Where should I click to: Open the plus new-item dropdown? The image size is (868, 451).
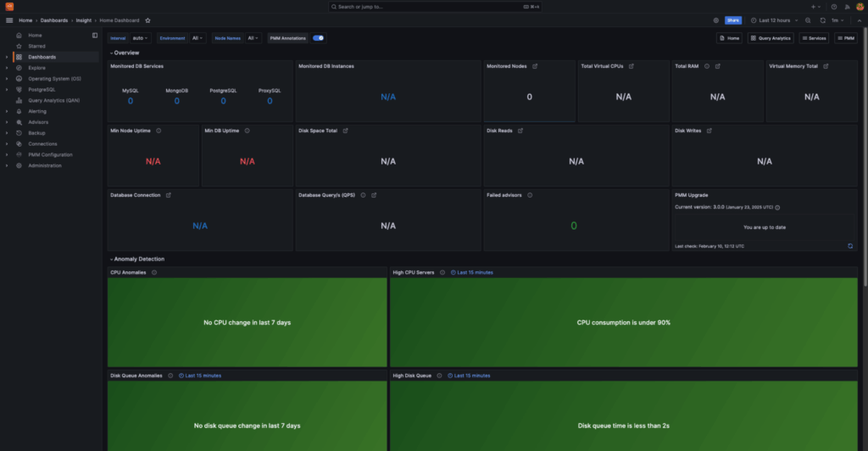click(x=816, y=7)
